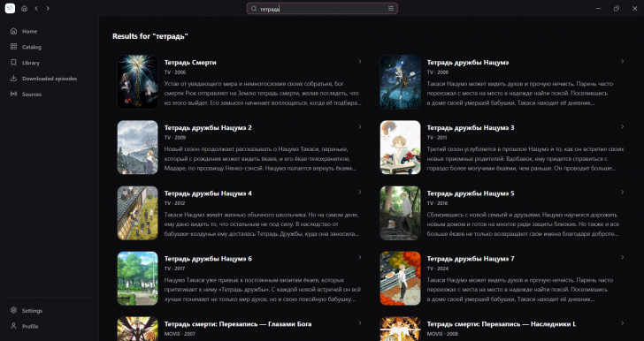Open Тетрадь смерти: Перезапись — Наследники L title
This screenshot has height=341, width=644.
[x=502, y=323]
